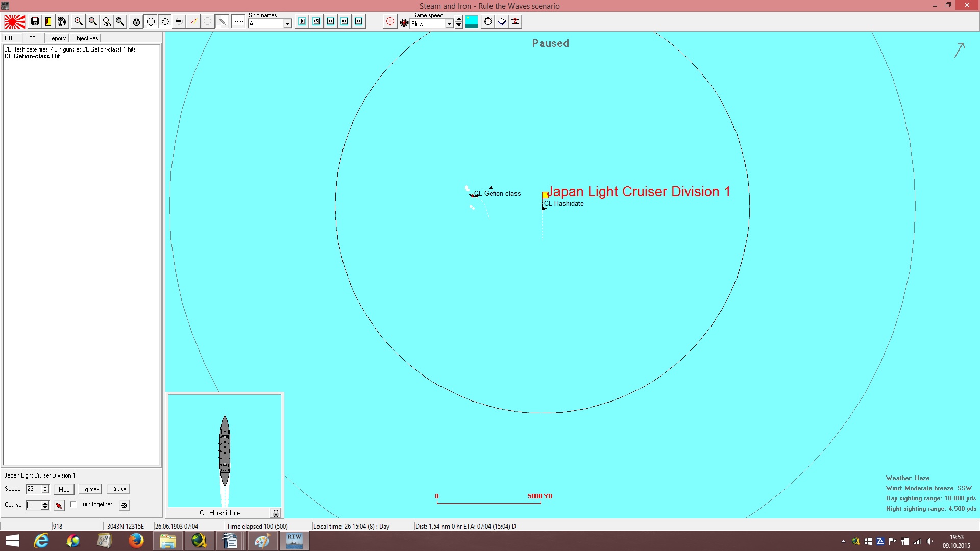980x551 pixels.
Task: Click the cyan sea color swatch
Action: click(x=472, y=21)
